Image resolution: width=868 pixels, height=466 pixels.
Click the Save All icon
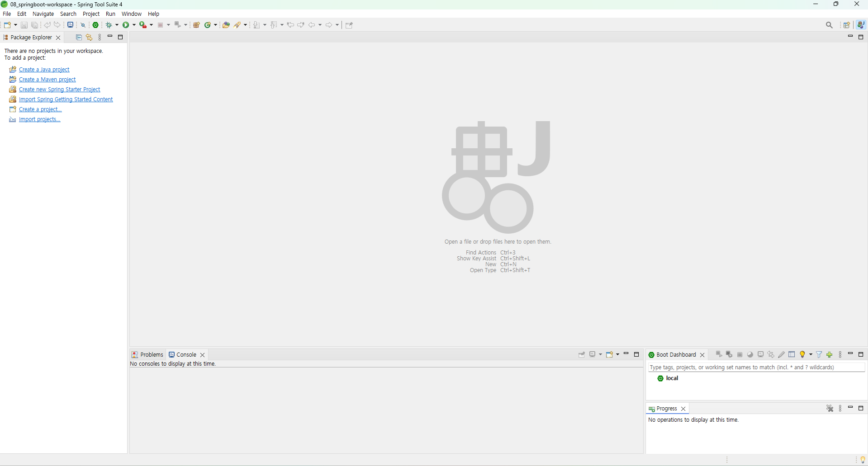tap(34, 25)
